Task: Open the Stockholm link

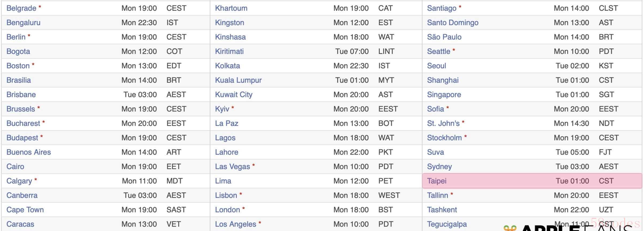Action: (x=444, y=138)
